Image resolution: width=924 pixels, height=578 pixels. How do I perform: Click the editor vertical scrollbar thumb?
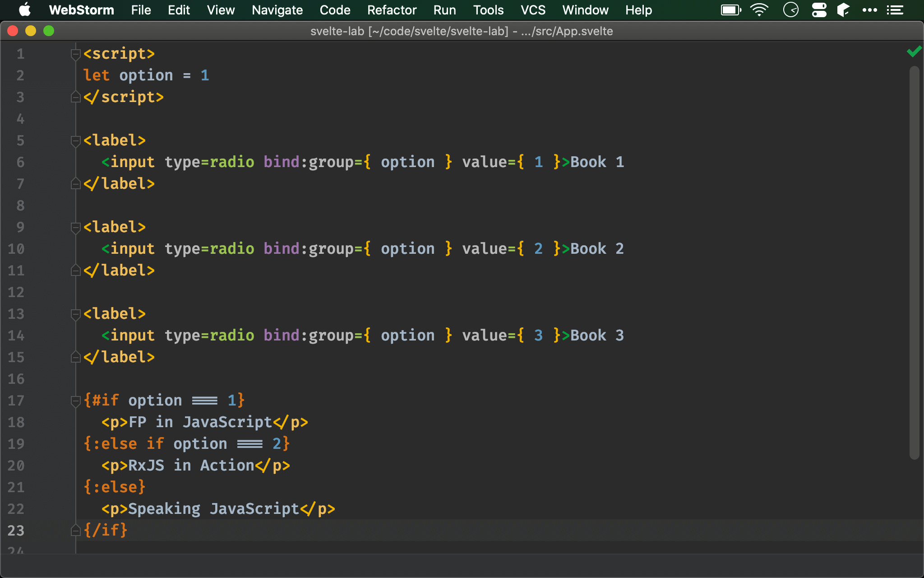click(914, 263)
